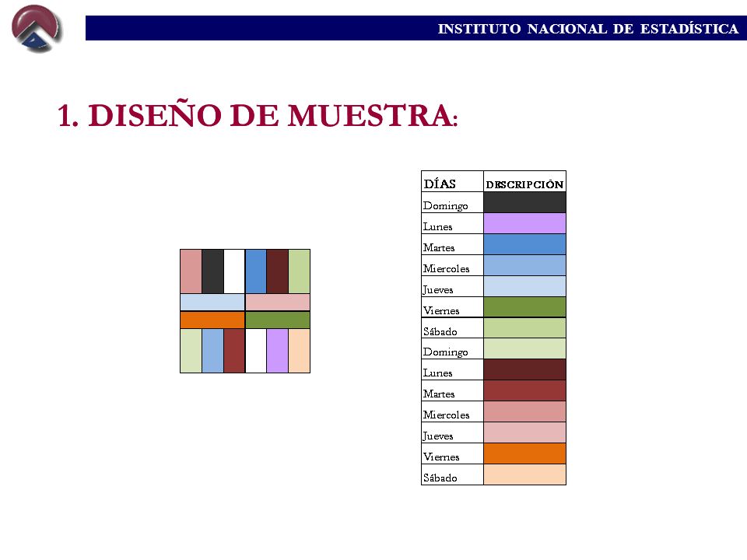The height and width of the screenshot is (560, 747).
Task: Click the brick red cell in the sample grid
Action: 234,351
